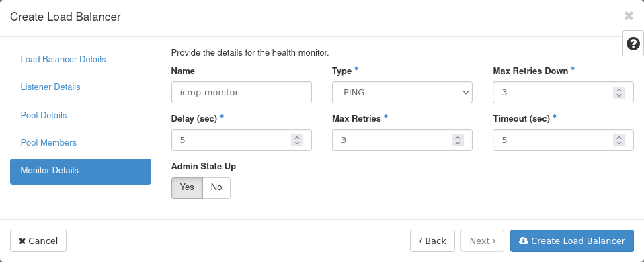Screen dimensions: 644x262
Task: Go Back to previous step
Action: tap(432, 241)
